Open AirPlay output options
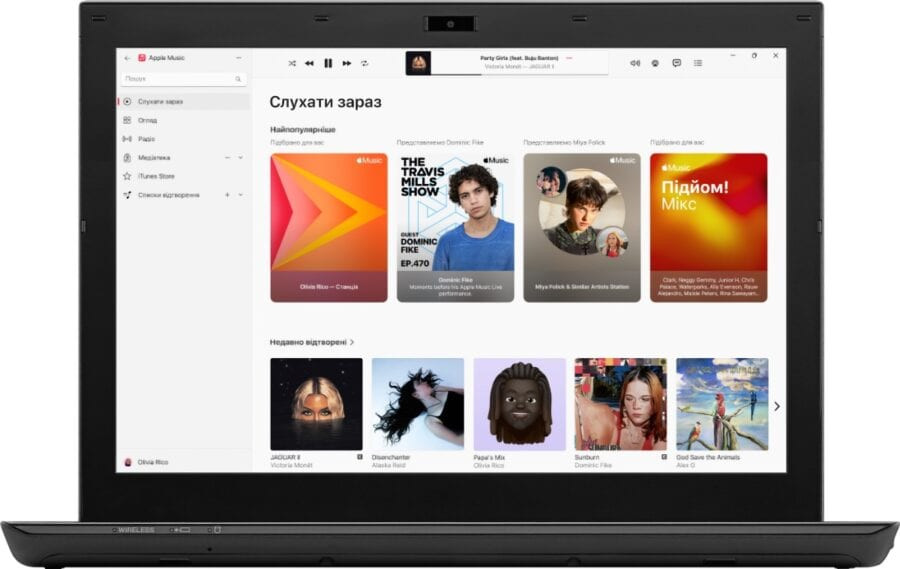Image resolution: width=900 pixels, height=569 pixels. 655,63
